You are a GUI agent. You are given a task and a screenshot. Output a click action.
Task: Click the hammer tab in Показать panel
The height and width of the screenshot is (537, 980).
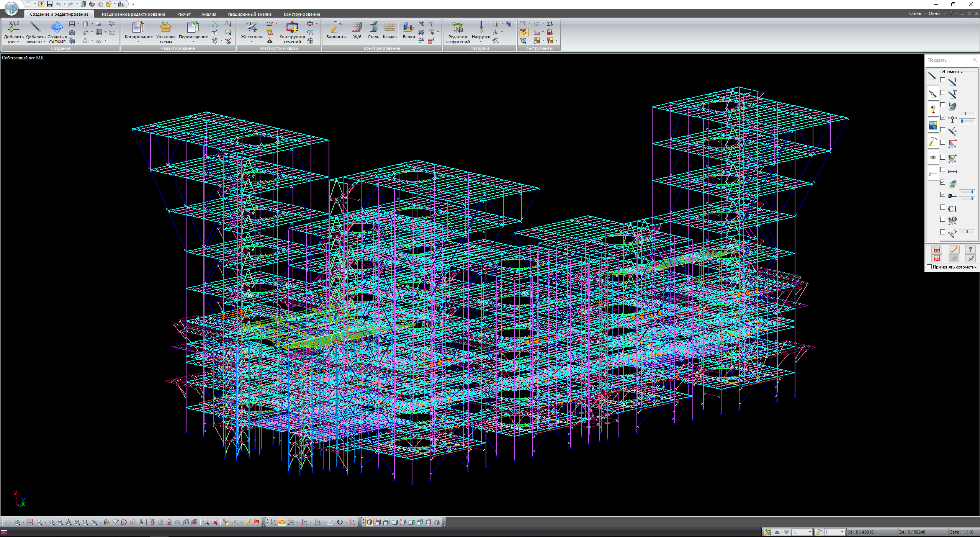tap(933, 142)
